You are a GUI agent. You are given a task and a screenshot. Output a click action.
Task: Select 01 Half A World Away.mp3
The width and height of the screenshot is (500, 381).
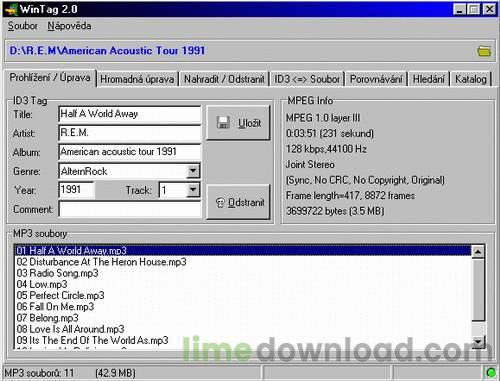click(x=243, y=250)
